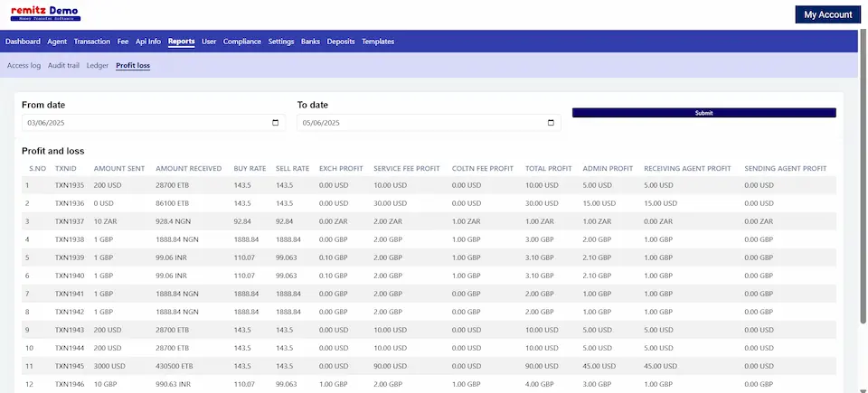The image size is (868, 393).
Task: Click the Remitz Demo logo
Action: (x=44, y=14)
